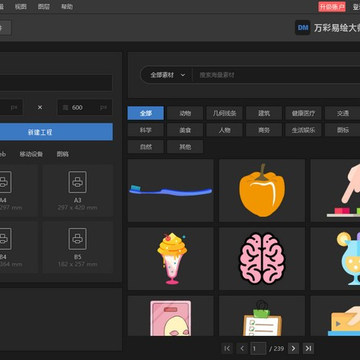Pick the clipboard checklist asset
The image size is (360, 360).
pyautogui.click(x=262, y=316)
